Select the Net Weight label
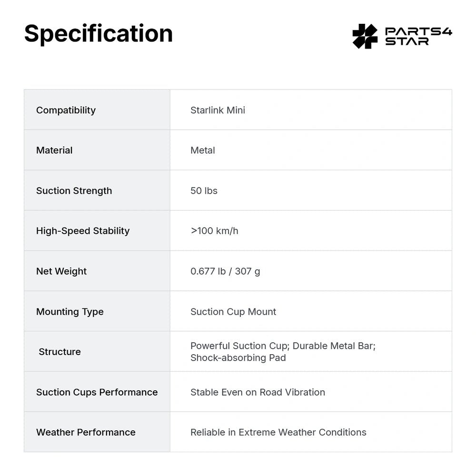This screenshot has height=476, width=476. point(61,271)
